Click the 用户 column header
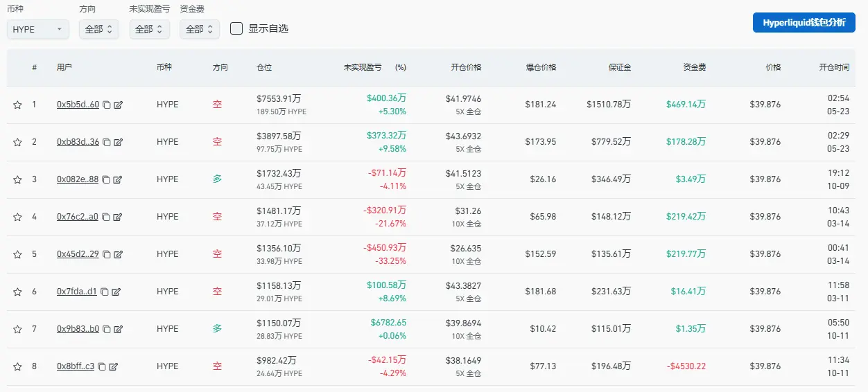This screenshot has height=392, width=868. 64,67
